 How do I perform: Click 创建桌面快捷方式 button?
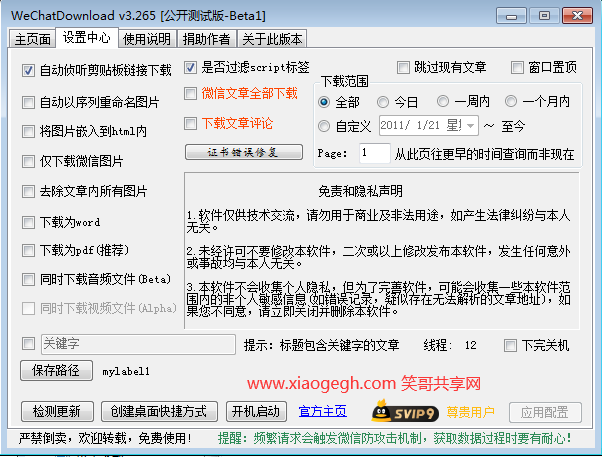coord(159,412)
